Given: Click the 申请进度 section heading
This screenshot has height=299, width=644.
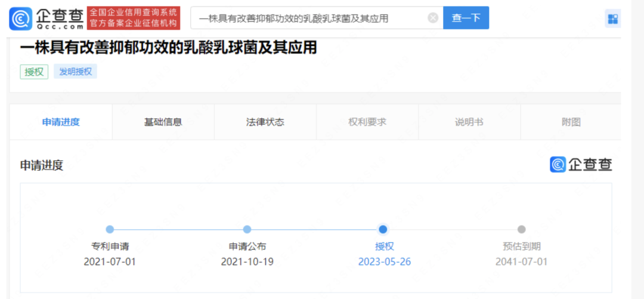Looking at the screenshot, I should click(42, 165).
